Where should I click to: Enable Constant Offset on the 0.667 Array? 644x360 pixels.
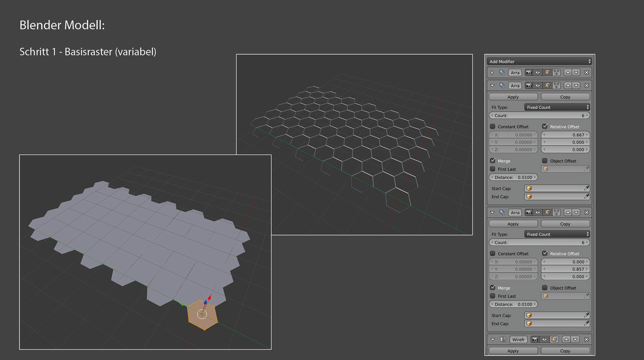(x=492, y=126)
